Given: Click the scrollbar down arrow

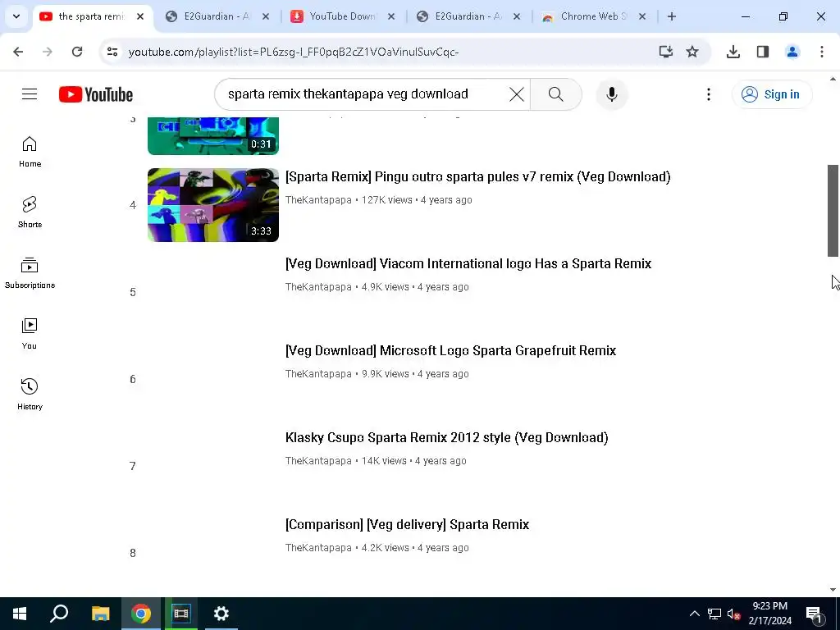Looking at the screenshot, I should pos(833,590).
